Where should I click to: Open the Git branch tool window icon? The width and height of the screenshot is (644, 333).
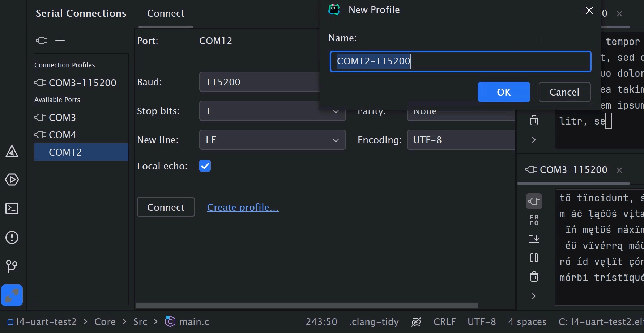coord(12,266)
